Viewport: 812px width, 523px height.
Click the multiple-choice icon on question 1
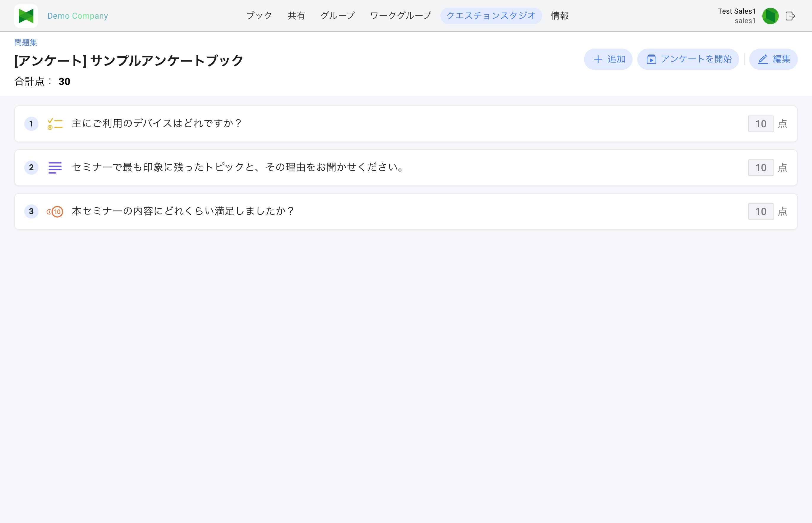tap(55, 123)
